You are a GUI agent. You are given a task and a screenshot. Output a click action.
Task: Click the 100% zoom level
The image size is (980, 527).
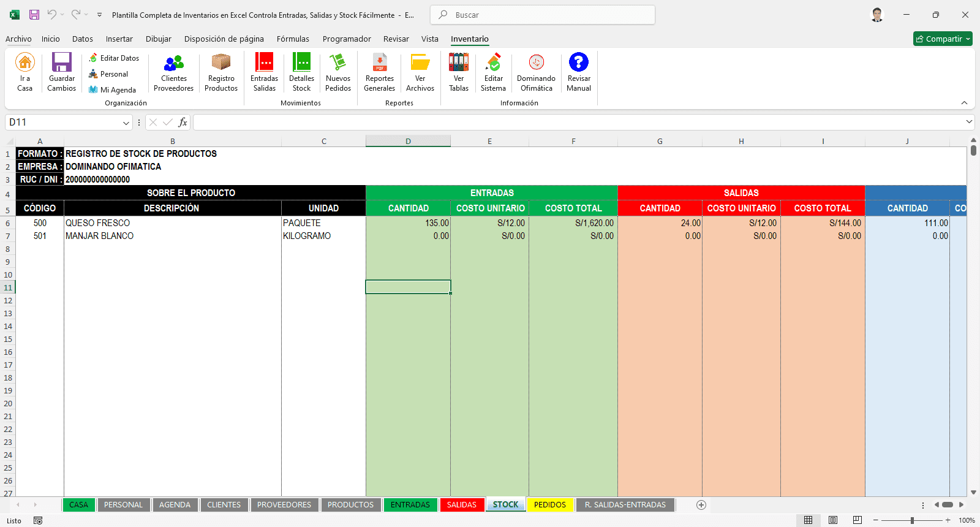[967, 520]
